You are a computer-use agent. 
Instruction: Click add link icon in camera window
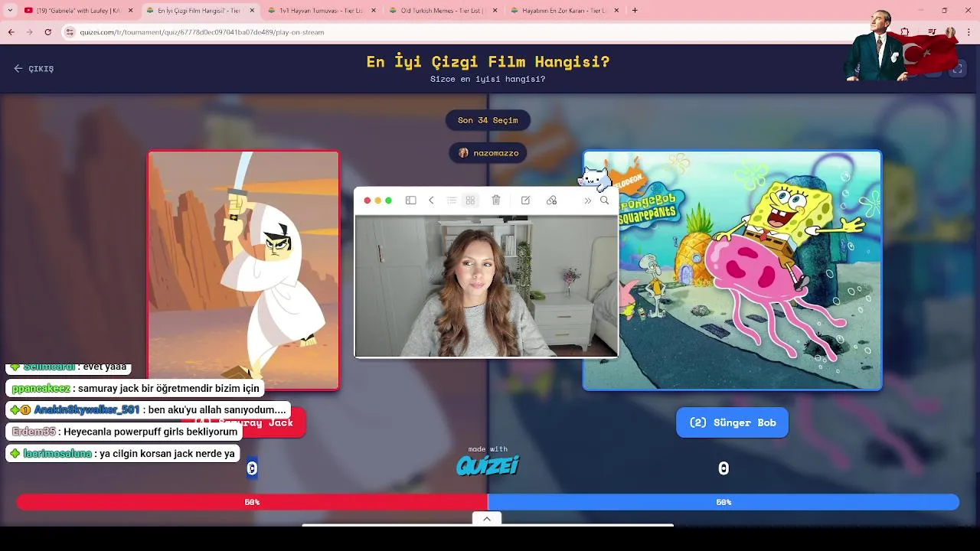[551, 201]
